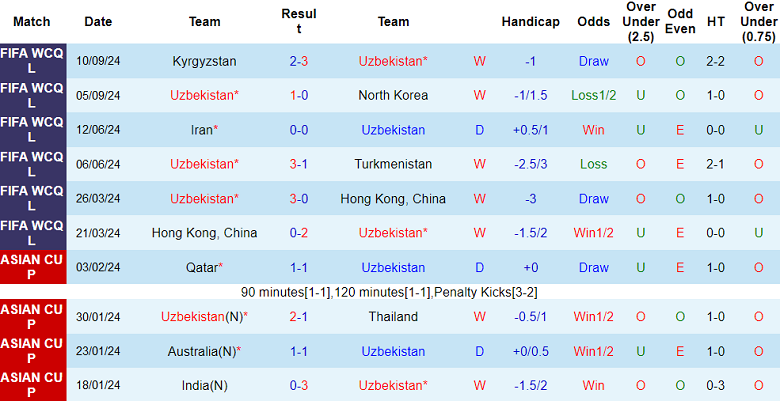Image resolution: width=780 pixels, height=401 pixels.
Task: Click the penalty kicks details row
Action: click(390, 292)
